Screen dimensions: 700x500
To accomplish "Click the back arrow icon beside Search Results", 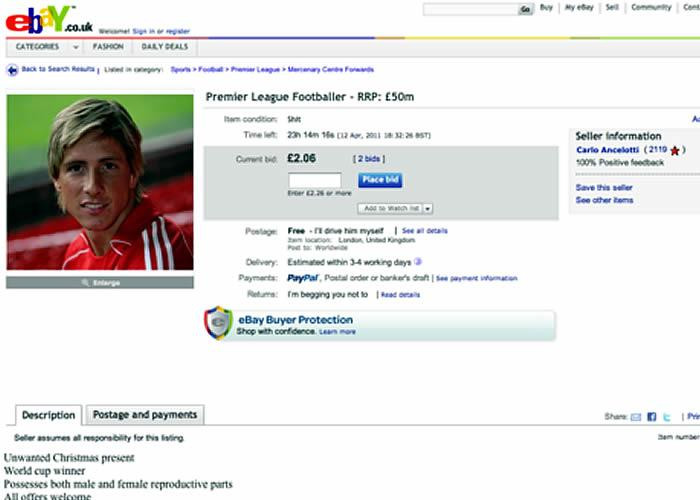I will point(12,70).
